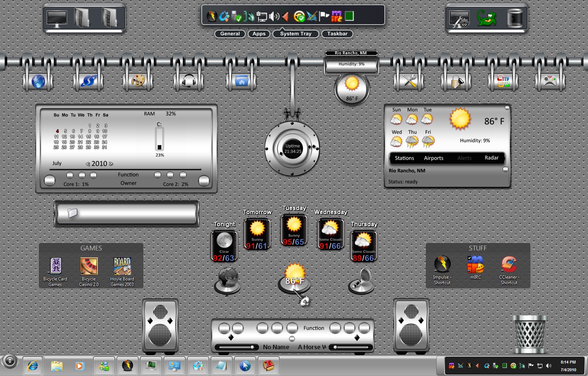Click the blue S planet hanging icon
Viewport: 588px width, 376px height.
pyautogui.click(x=89, y=81)
